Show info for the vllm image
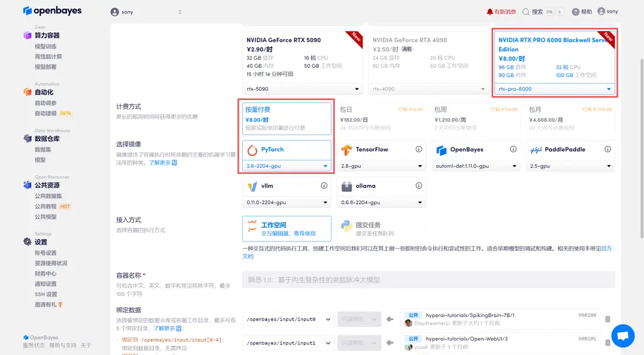Image resolution: width=644 pixels, height=355 pixels. (324, 186)
